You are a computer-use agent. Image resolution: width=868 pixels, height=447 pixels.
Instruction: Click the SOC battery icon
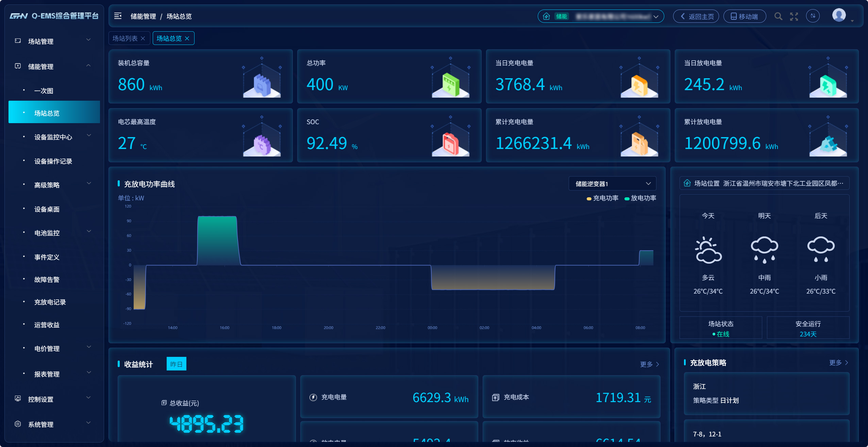[x=450, y=143]
